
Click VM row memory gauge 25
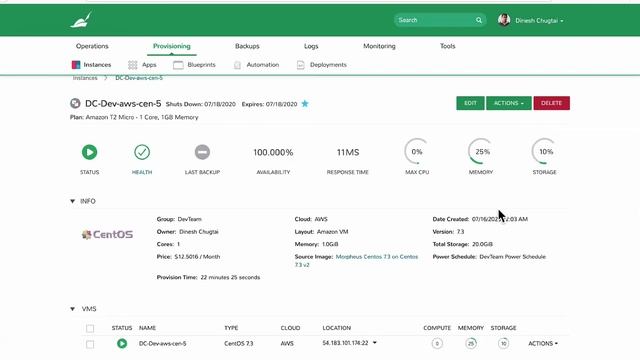click(x=471, y=344)
